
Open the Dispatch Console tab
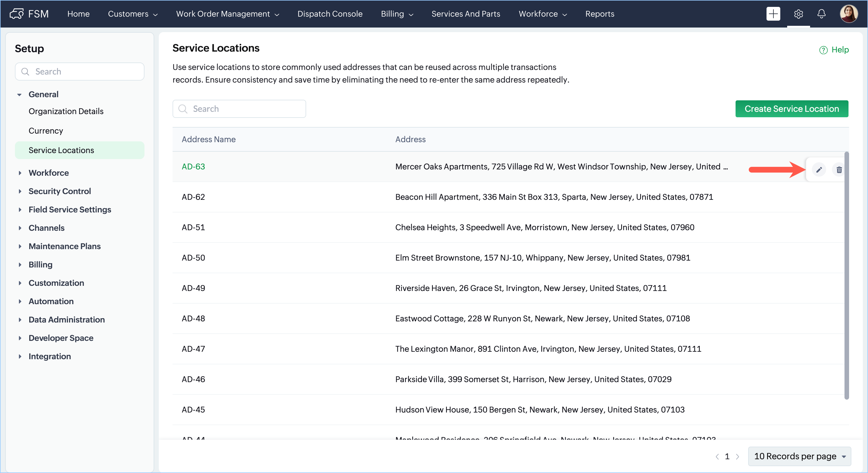[330, 14]
